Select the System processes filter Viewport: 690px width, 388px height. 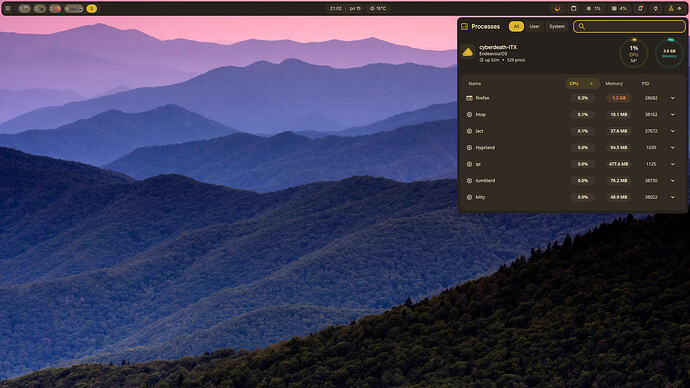pos(557,26)
